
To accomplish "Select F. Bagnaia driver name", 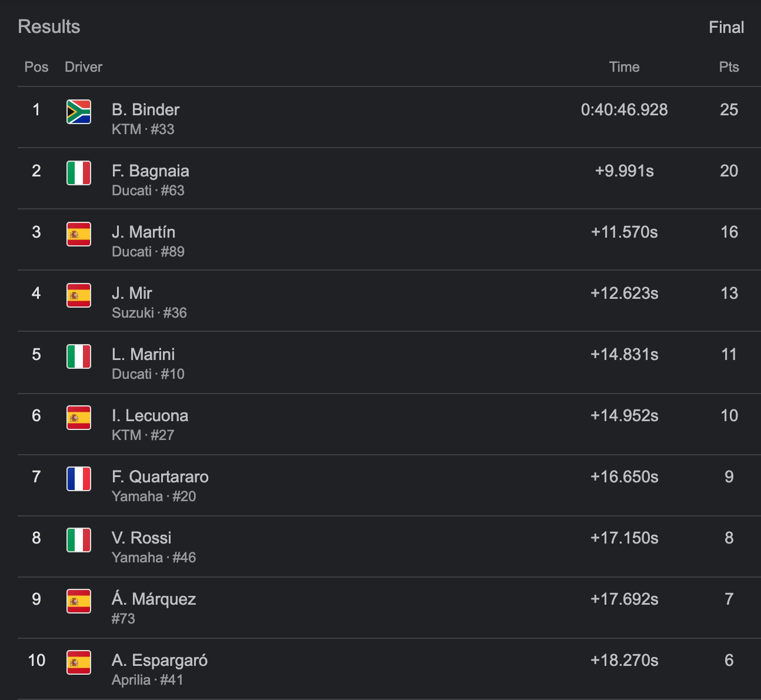I will coord(150,171).
